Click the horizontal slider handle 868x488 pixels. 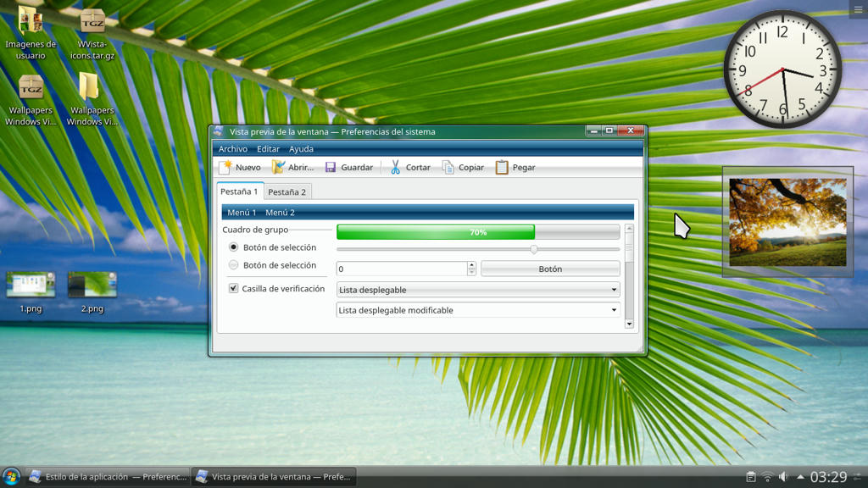click(x=534, y=249)
